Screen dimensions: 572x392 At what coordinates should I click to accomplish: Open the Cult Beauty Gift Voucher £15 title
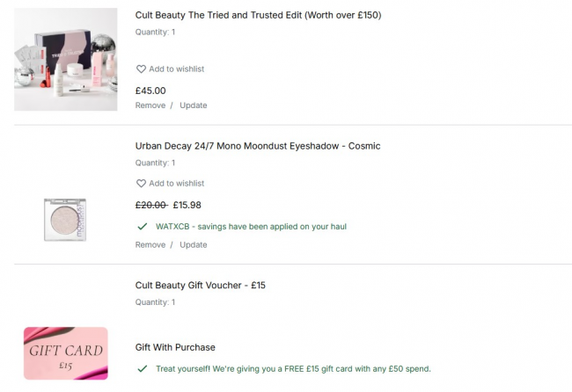pyautogui.click(x=201, y=285)
